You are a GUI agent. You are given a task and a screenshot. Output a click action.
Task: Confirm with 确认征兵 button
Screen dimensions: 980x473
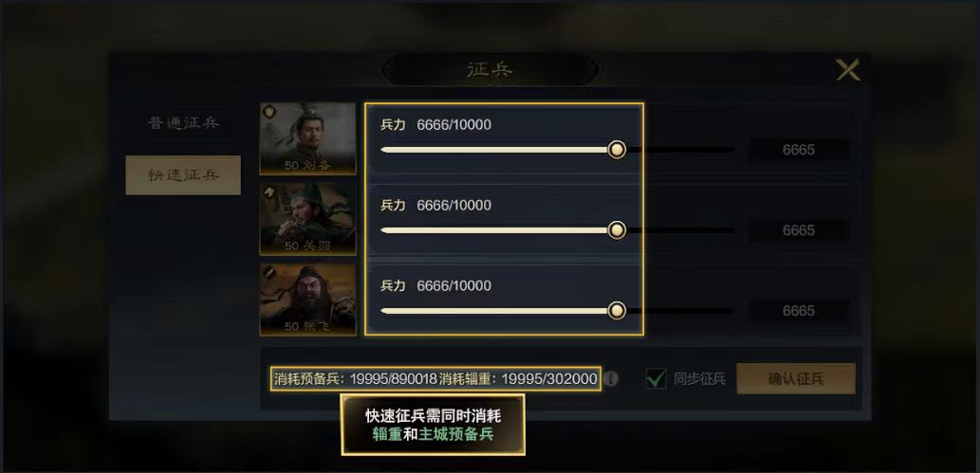click(x=796, y=378)
